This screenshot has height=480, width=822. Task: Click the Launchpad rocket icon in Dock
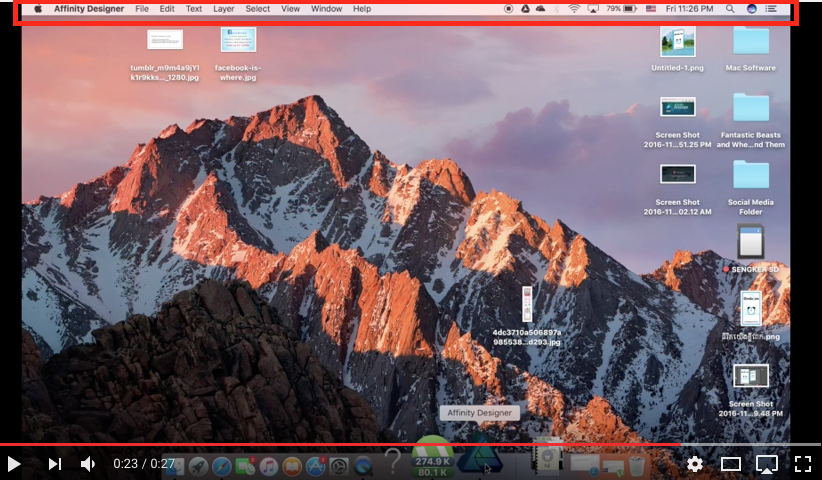(198, 466)
